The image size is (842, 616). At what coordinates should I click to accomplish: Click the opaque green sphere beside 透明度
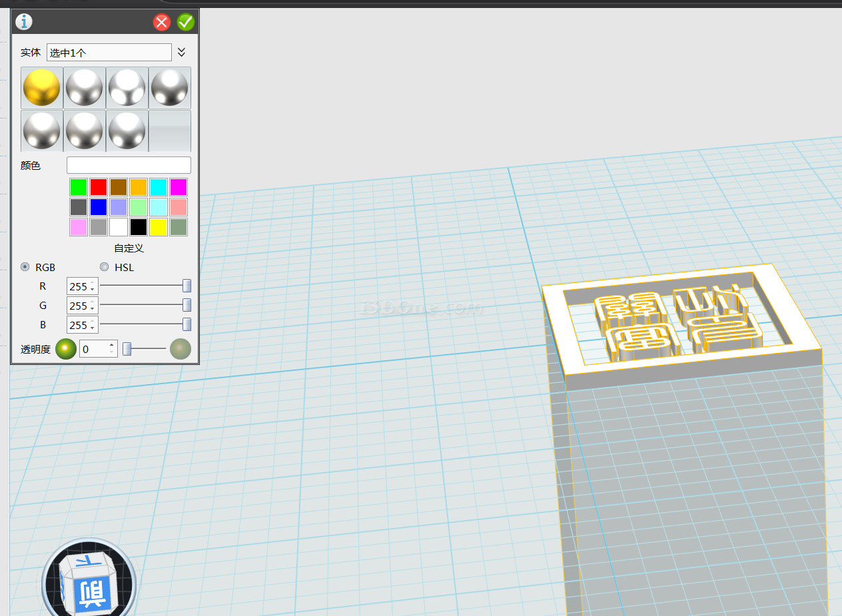tap(65, 349)
